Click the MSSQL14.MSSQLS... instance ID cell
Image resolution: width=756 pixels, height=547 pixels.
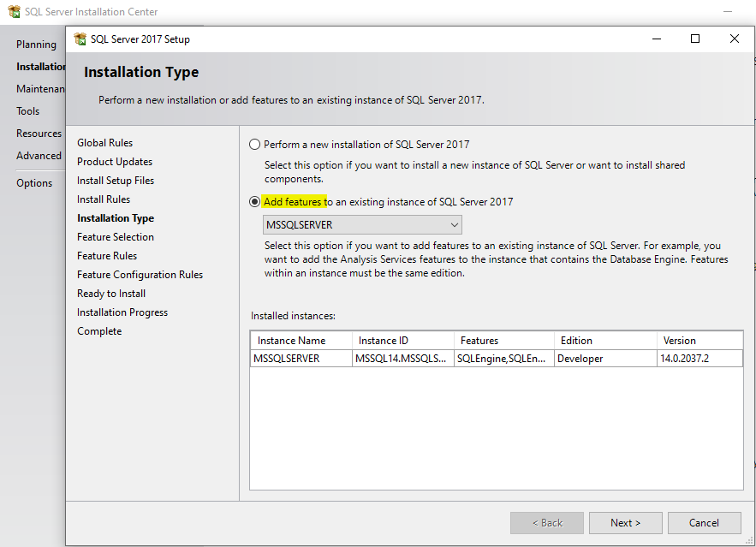(403, 359)
